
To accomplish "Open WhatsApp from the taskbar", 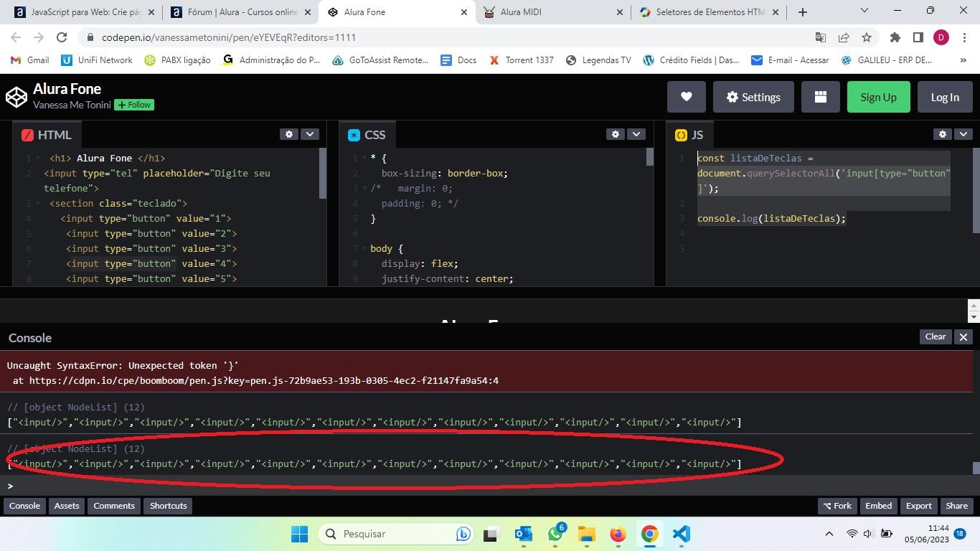I will point(555,534).
